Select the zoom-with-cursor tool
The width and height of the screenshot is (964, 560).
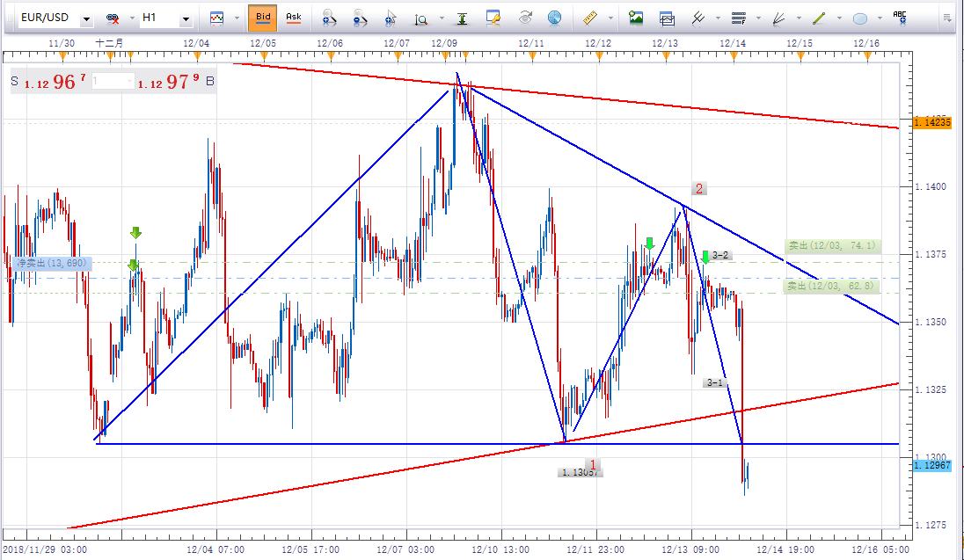pyautogui.click(x=391, y=18)
